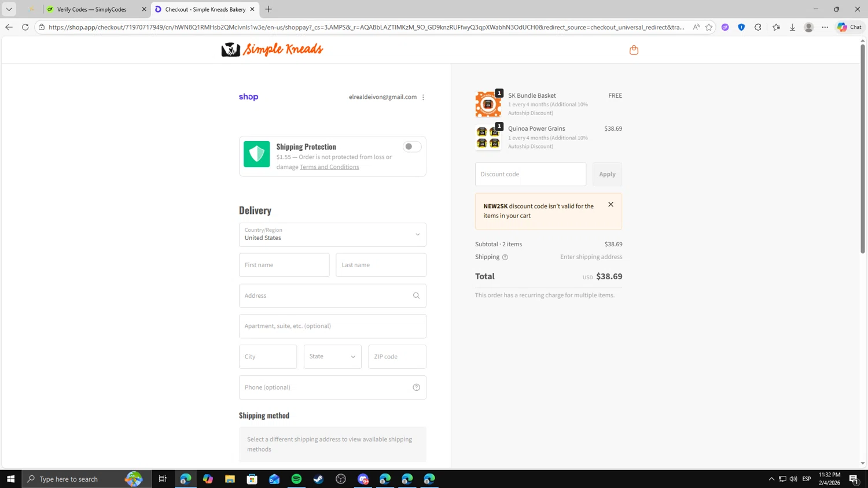This screenshot has width=868, height=488.
Task: Click the Shop pay logo
Action: [248, 97]
